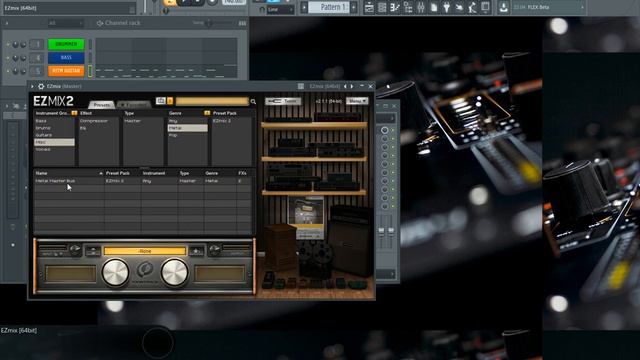Expand the plugin options arrow in EZmix title bar

click(32, 86)
